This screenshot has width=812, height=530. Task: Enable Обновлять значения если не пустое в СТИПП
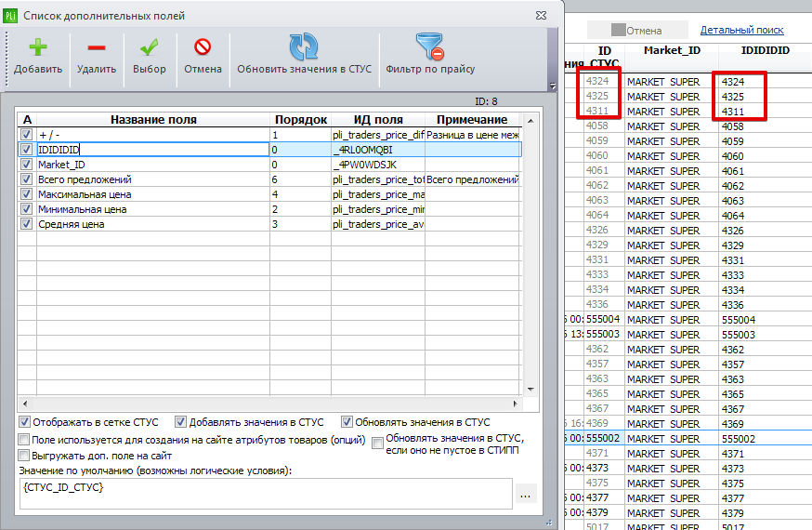378,444
